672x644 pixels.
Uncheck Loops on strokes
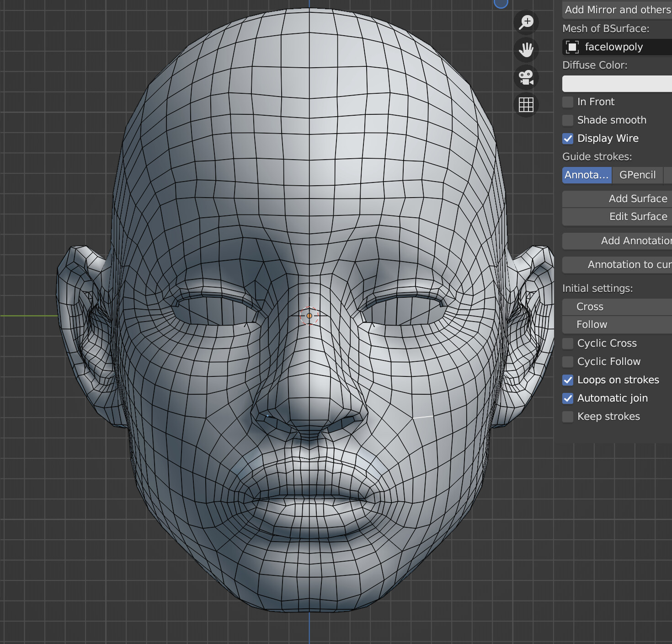click(x=568, y=380)
